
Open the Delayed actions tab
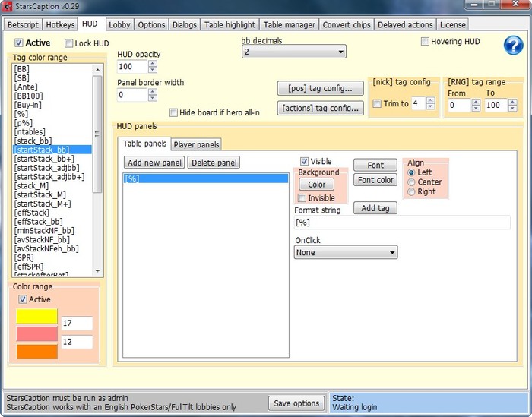(405, 25)
